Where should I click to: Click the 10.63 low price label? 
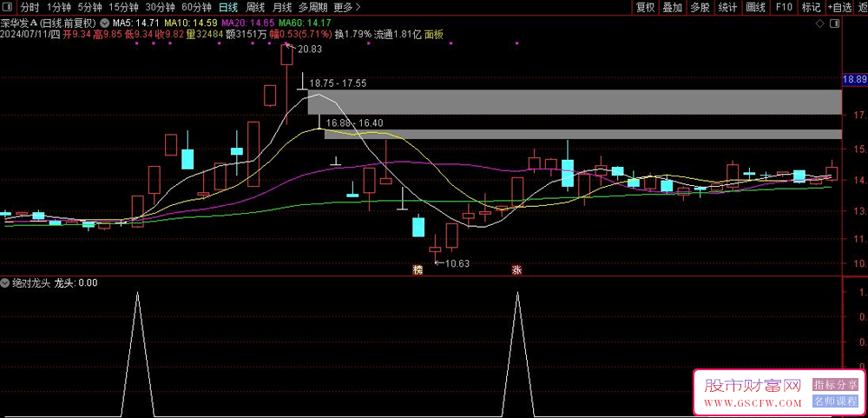pyautogui.click(x=457, y=264)
